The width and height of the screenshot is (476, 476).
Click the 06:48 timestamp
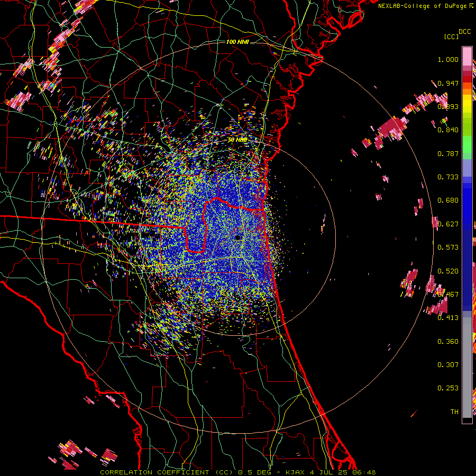click(364, 472)
